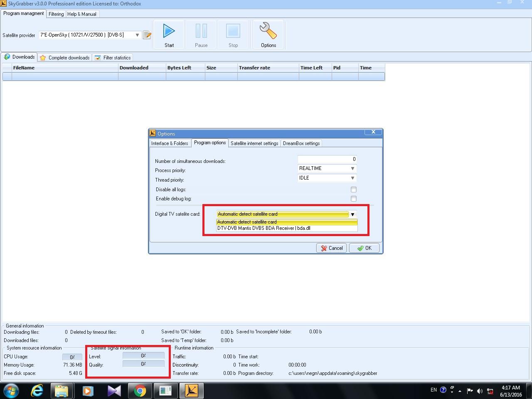Viewport: 532px width, 399px height.
Task: Open Satellite internet settings tab
Action: coord(254,143)
